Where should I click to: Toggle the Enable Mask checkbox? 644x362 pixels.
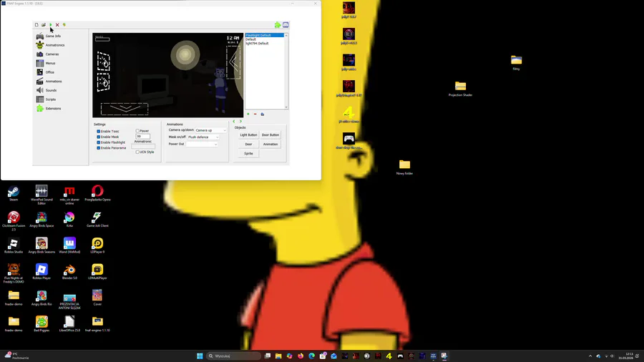(99, 137)
